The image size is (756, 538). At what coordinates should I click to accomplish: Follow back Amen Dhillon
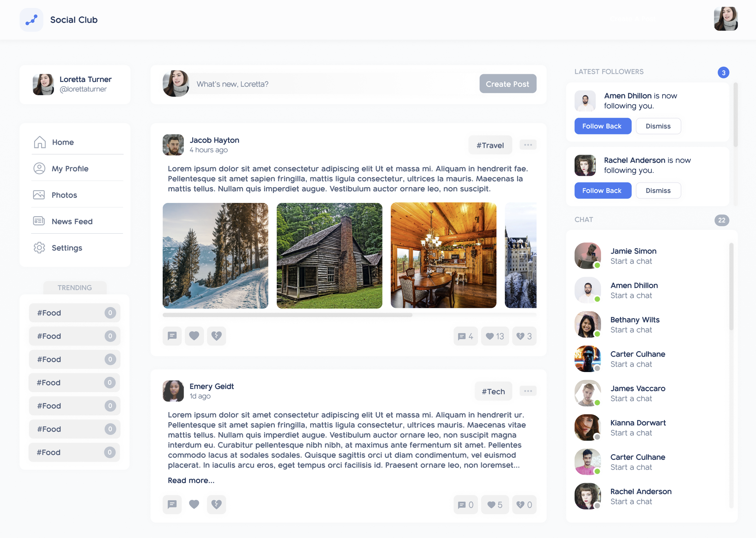(602, 126)
